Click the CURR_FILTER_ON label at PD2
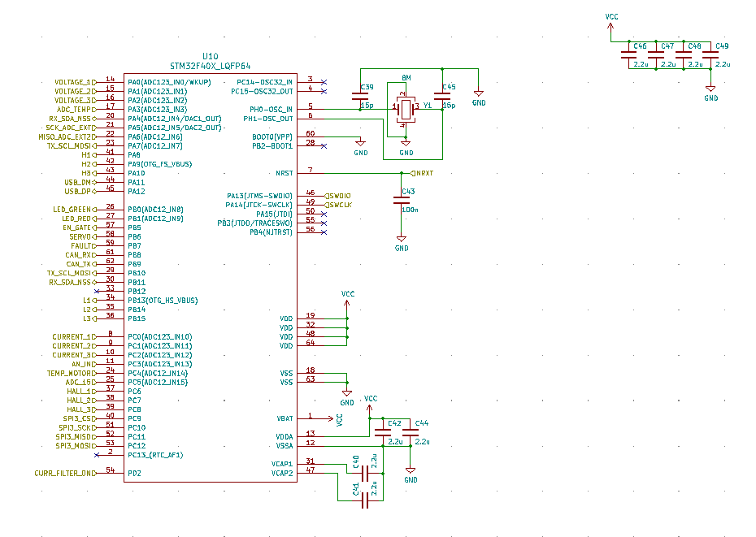Image resolution: width=756 pixels, height=537 pixels. pyautogui.click(x=65, y=474)
